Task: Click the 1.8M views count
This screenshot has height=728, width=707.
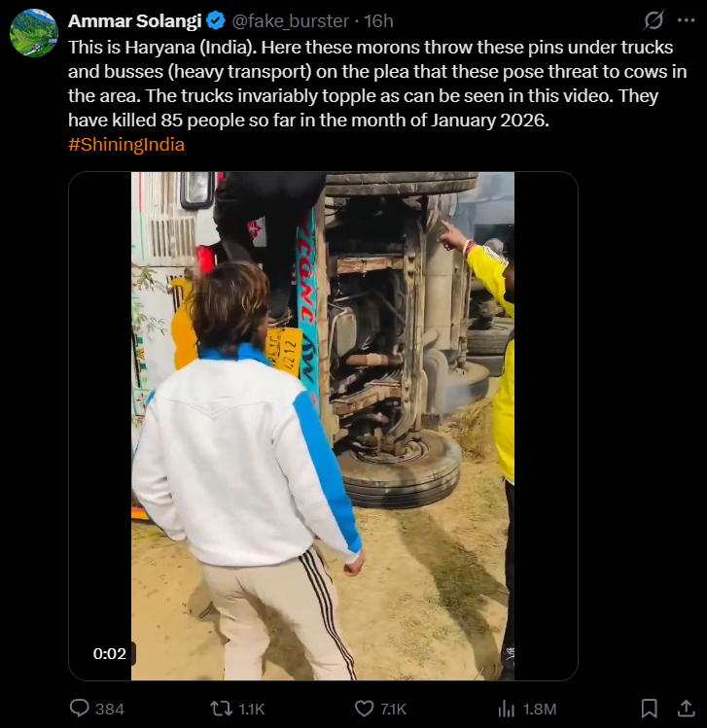Action: pyautogui.click(x=540, y=709)
